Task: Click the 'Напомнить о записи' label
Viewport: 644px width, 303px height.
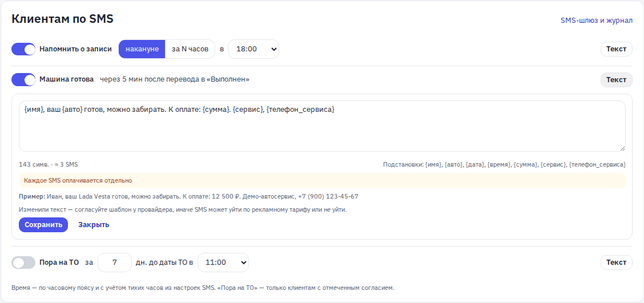Action: coord(75,49)
